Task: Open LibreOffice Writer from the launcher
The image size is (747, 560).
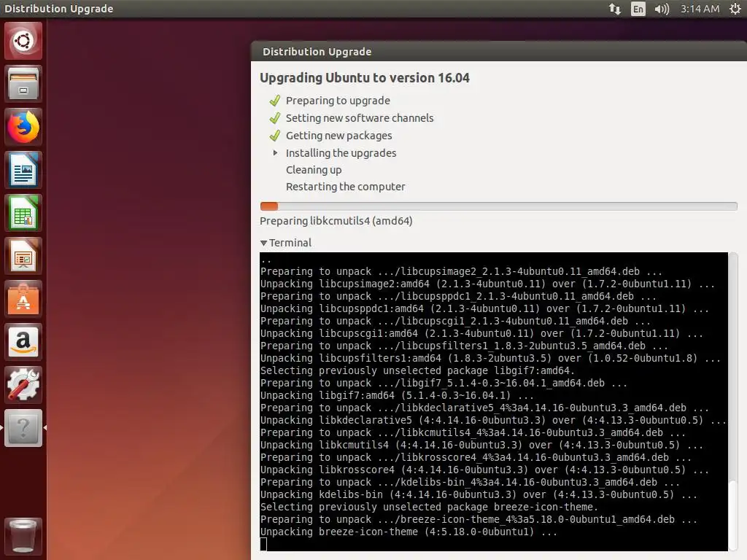Action: pyautogui.click(x=23, y=170)
